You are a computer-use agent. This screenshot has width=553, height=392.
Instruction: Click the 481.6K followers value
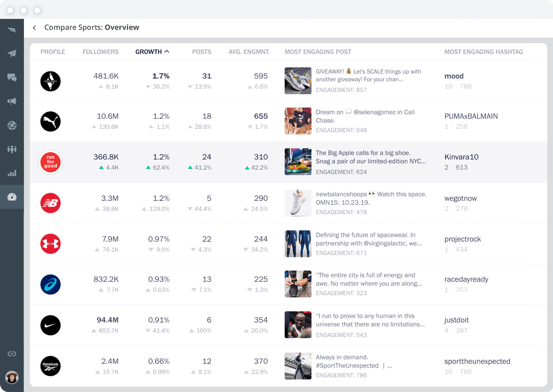tap(106, 76)
